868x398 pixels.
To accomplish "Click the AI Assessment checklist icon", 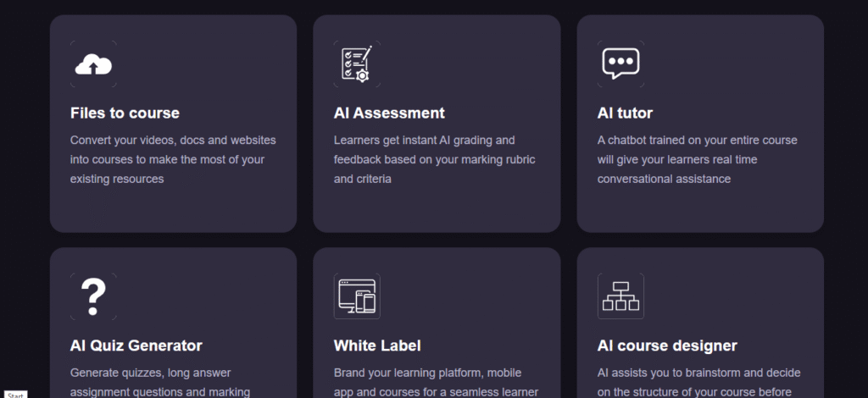I will pos(357,64).
